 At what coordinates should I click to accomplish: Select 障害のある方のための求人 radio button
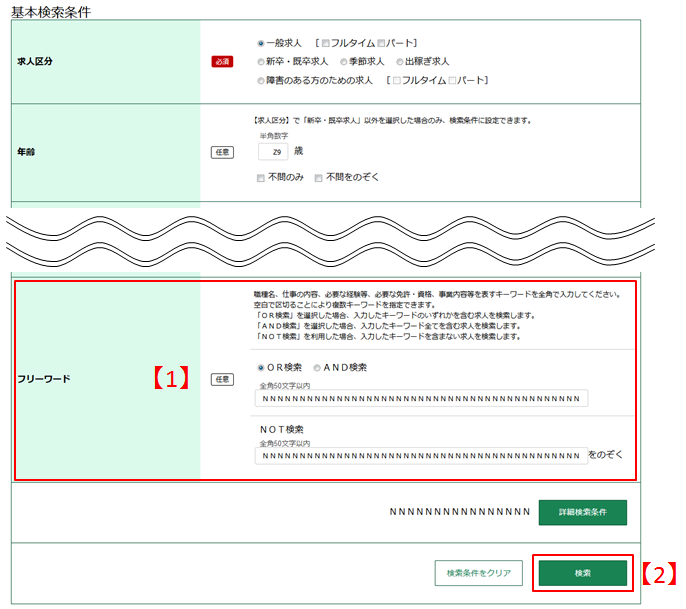(261, 80)
